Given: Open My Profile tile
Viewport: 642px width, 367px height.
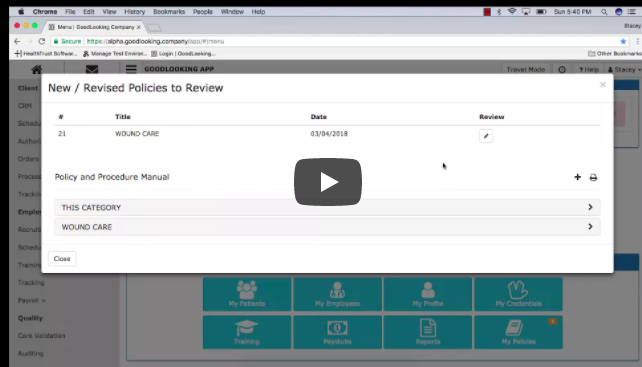Looking at the screenshot, I should click(428, 294).
